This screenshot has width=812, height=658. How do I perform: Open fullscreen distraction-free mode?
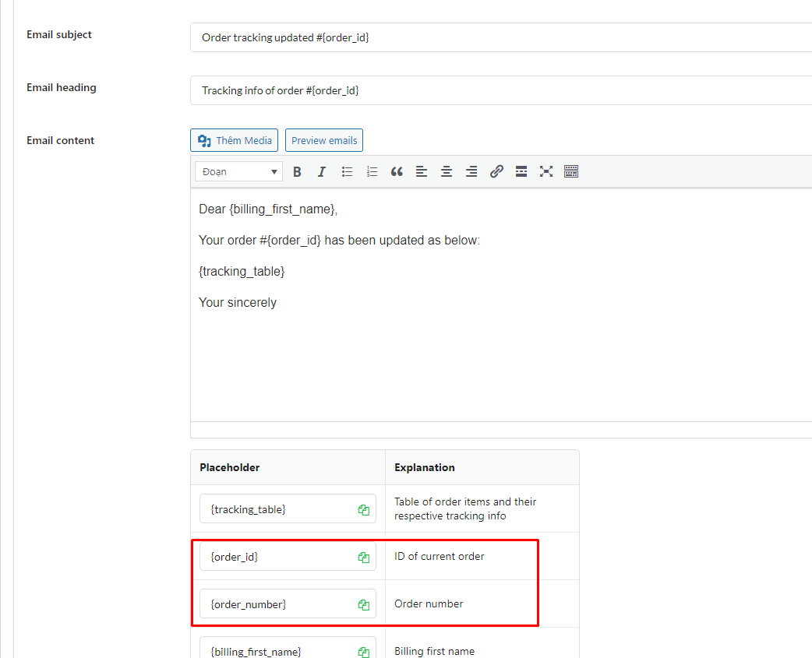(545, 172)
